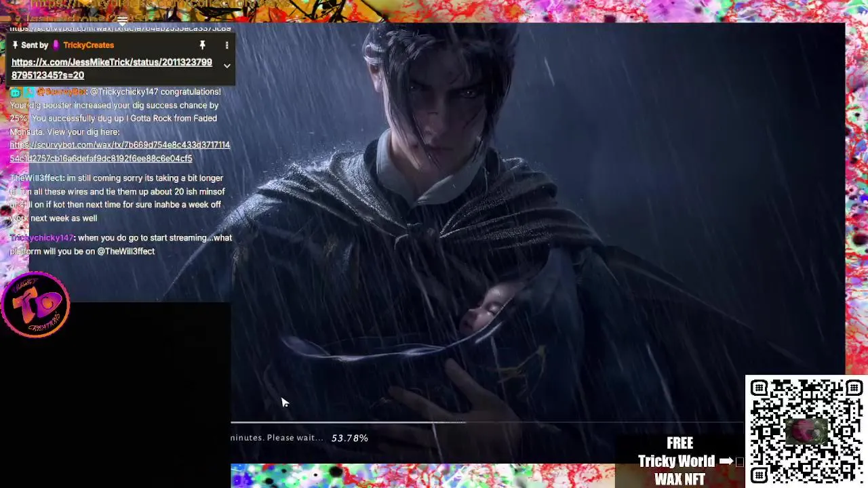Screen dimensions: 868x488
Task: Click the arrow pointing to the QR code
Action: point(726,462)
